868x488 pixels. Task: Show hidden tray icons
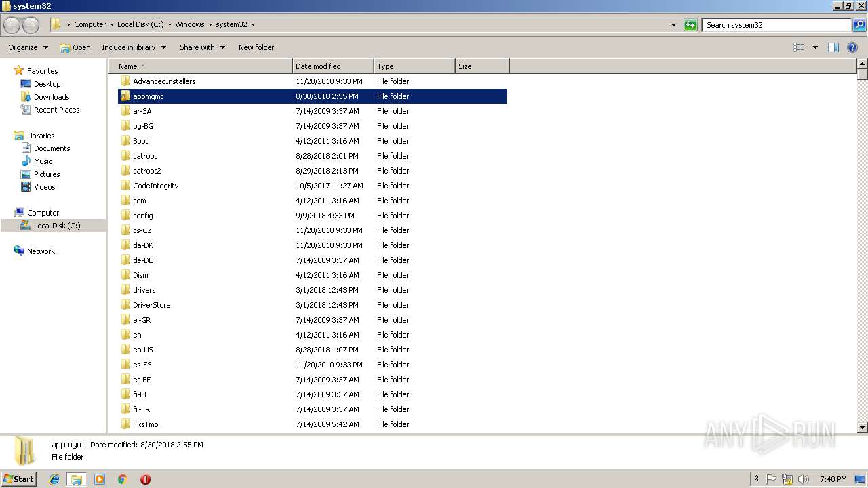click(756, 479)
